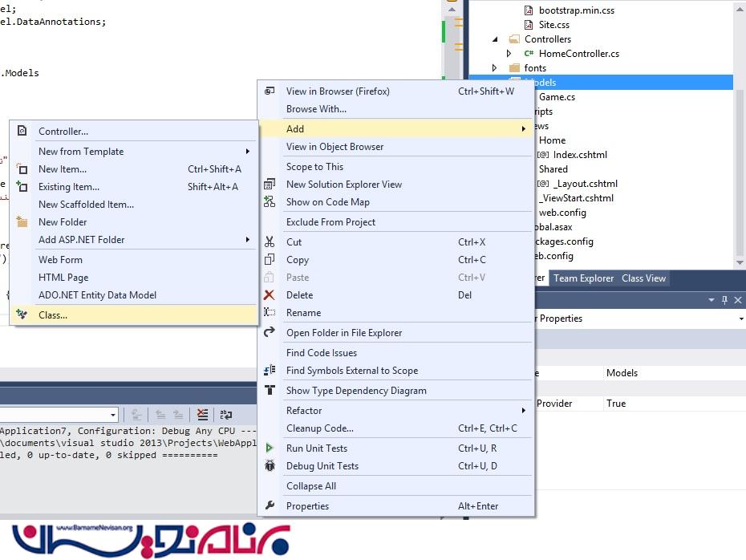Click the Cut scissors icon in context menu

click(270, 241)
